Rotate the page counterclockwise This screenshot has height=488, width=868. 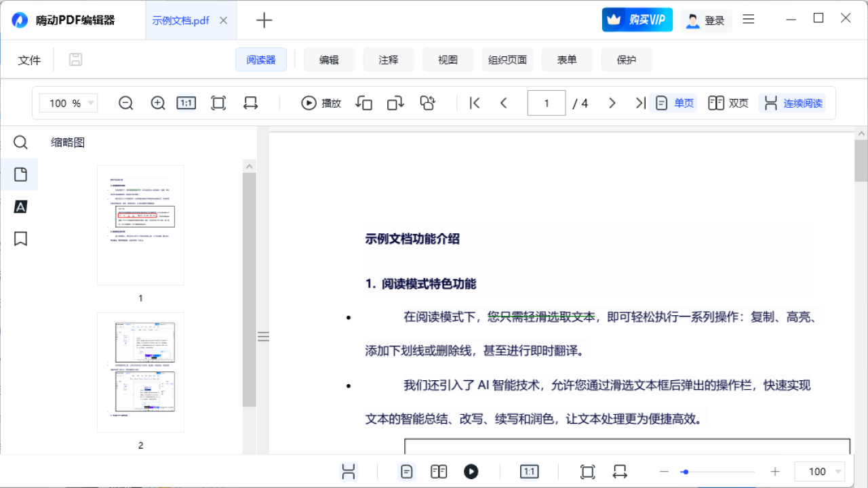click(363, 103)
